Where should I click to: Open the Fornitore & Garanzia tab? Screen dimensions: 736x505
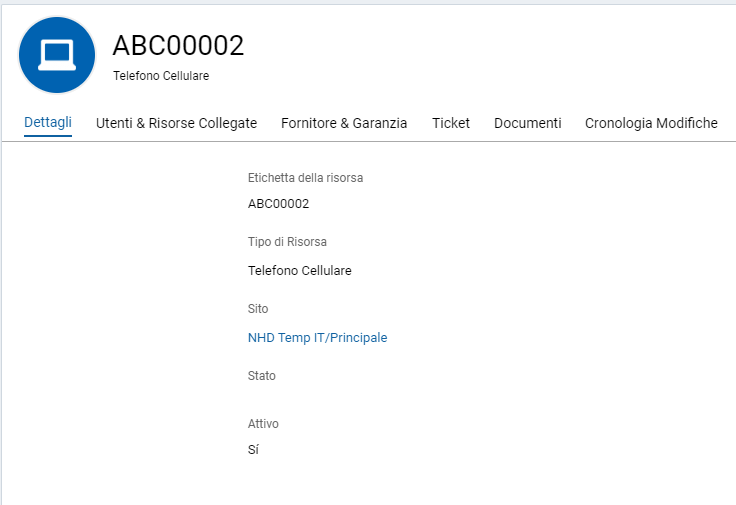click(344, 123)
